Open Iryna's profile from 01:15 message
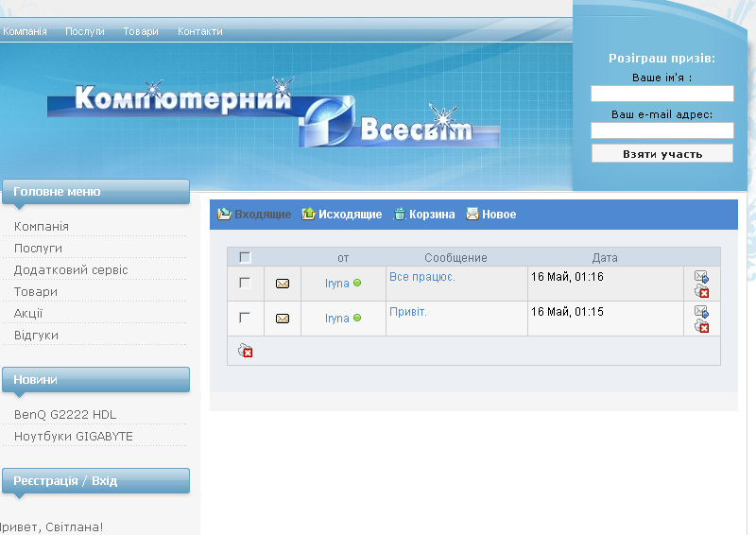The image size is (756, 535). point(337,318)
